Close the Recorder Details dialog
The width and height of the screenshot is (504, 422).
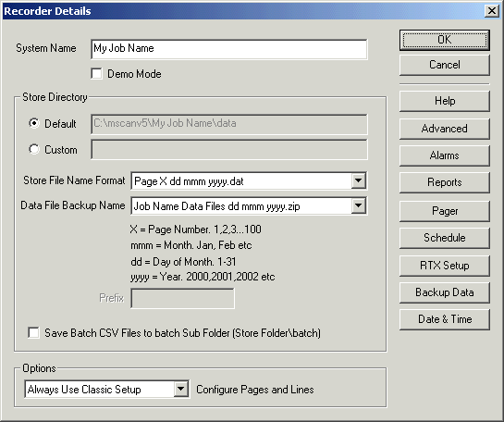tap(492, 11)
